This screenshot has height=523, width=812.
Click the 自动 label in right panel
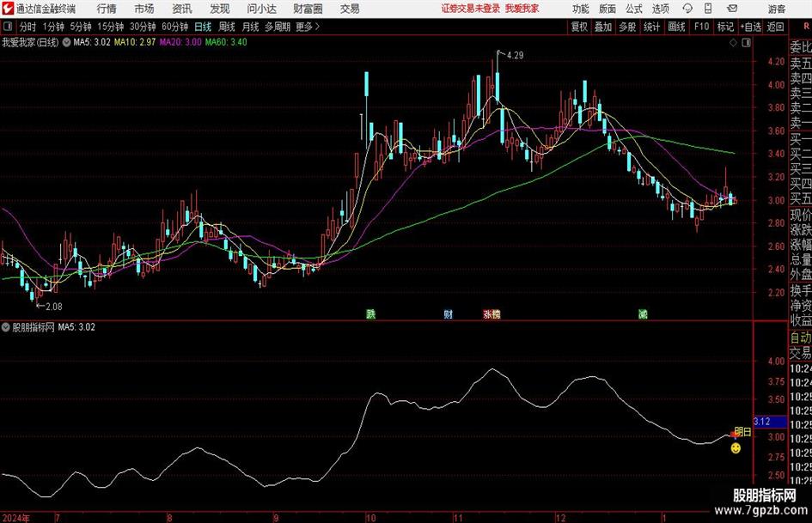(801, 338)
